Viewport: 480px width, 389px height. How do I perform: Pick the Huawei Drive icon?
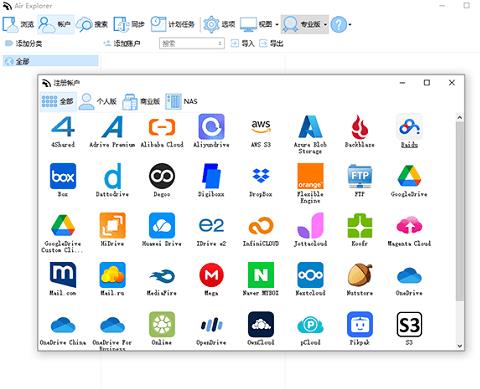[162, 230]
